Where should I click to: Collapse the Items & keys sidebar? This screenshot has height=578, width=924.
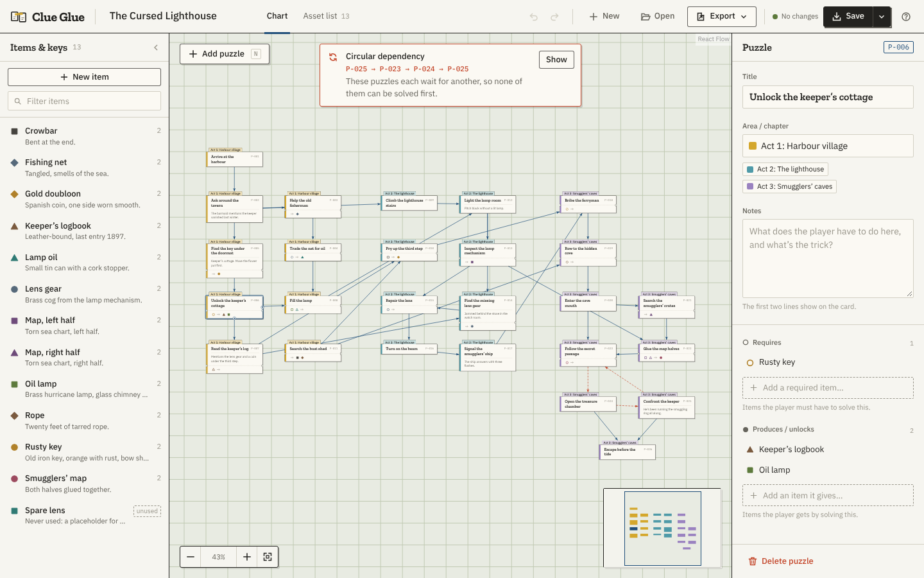[x=155, y=48]
